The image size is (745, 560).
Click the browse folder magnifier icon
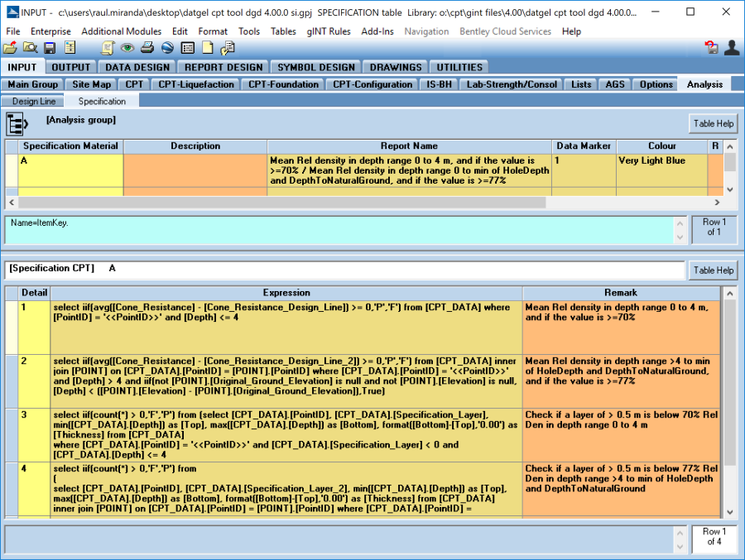coord(30,48)
